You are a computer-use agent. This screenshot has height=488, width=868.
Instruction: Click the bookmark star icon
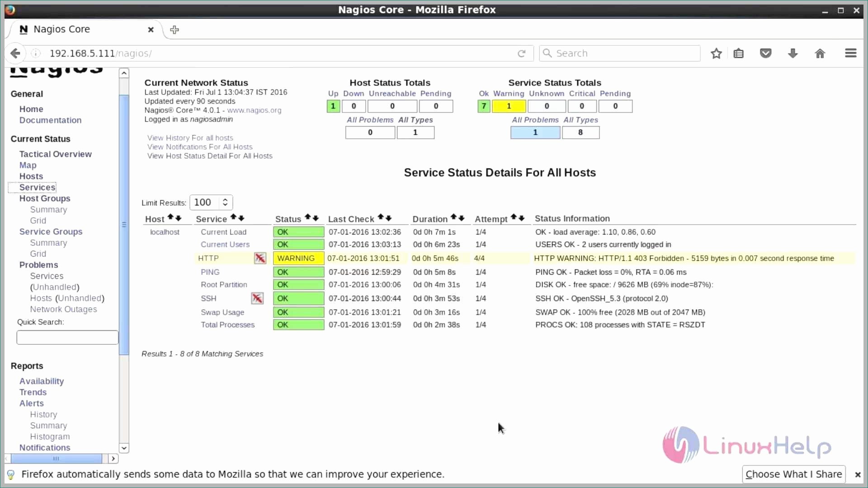point(716,53)
